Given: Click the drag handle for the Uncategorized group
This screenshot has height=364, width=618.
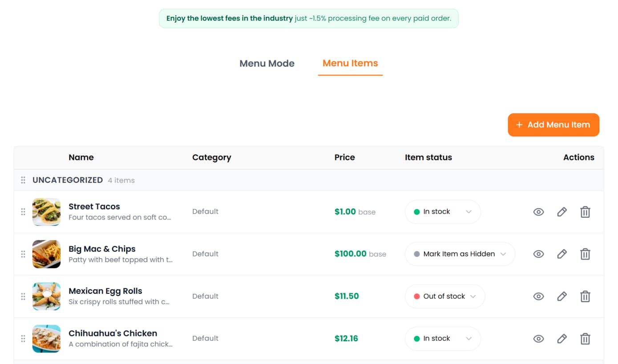Looking at the screenshot, I should pos(23,180).
